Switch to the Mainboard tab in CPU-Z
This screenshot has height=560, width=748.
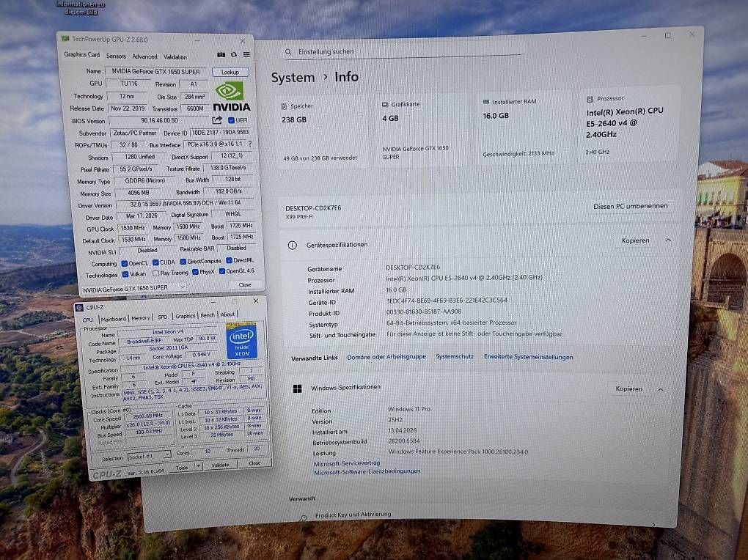(114, 319)
